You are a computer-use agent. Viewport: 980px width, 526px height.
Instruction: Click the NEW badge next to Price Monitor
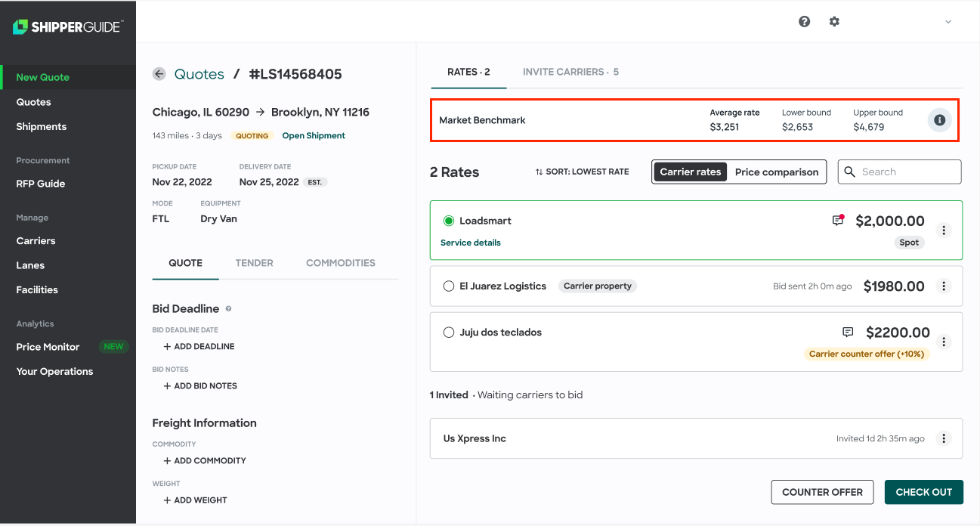[x=113, y=347]
